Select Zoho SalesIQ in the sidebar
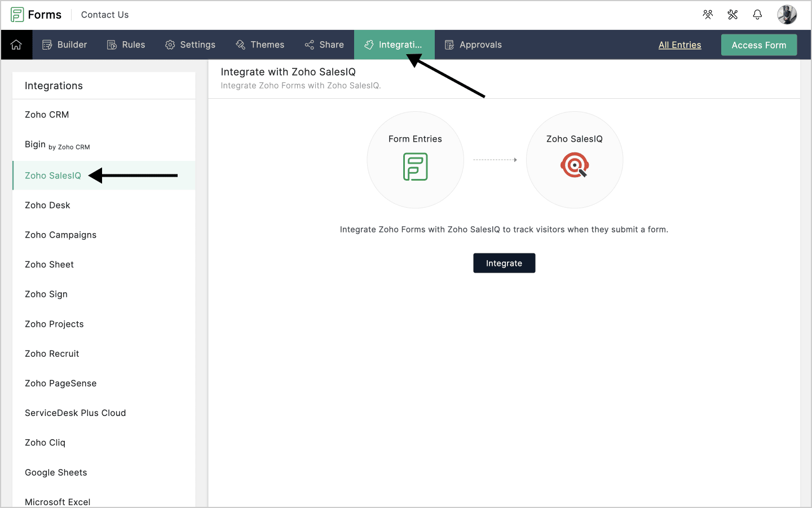812x508 pixels. point(104,176)
